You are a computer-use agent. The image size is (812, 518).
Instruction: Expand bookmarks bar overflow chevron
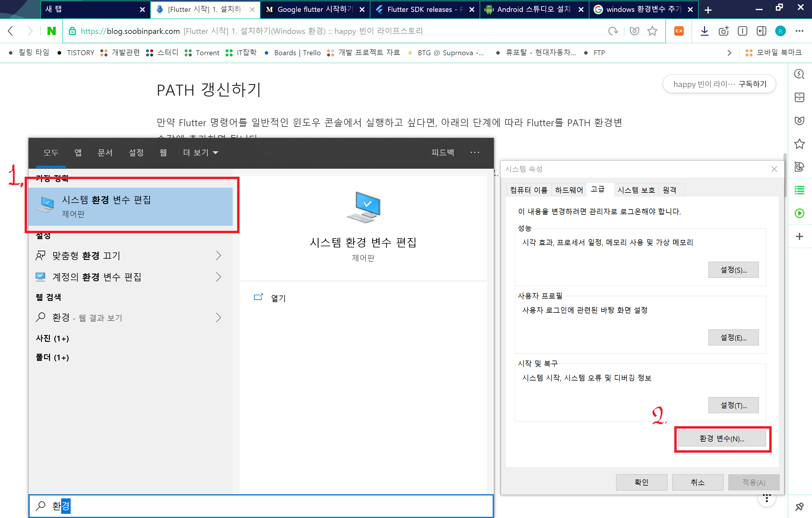coord(729,53)
